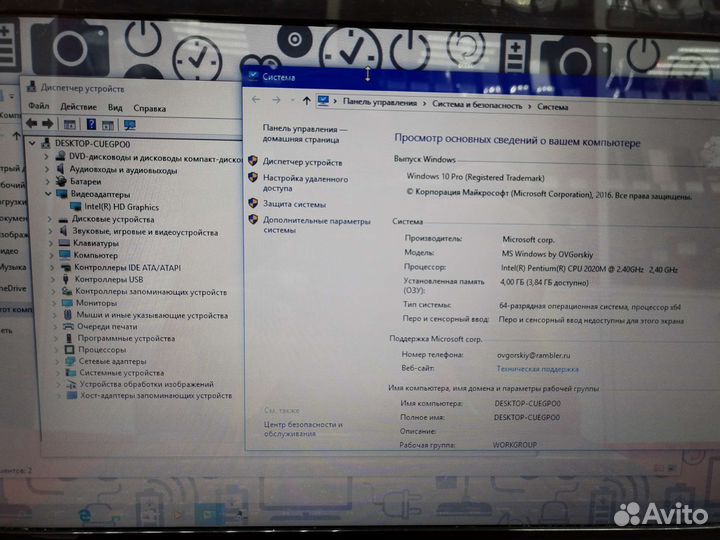Viewport: 720px width, 540px height.
Task: Open the Справка menu in Device Manager
Action: (150, 109)
